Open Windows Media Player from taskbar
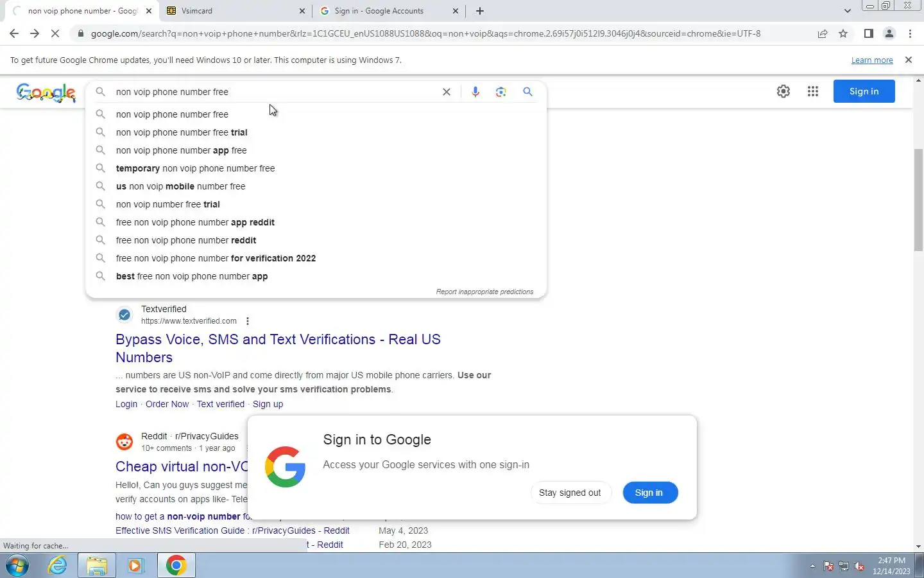This screenshot has height=578, width=924. pyautogui.click(x=135, y=566)
